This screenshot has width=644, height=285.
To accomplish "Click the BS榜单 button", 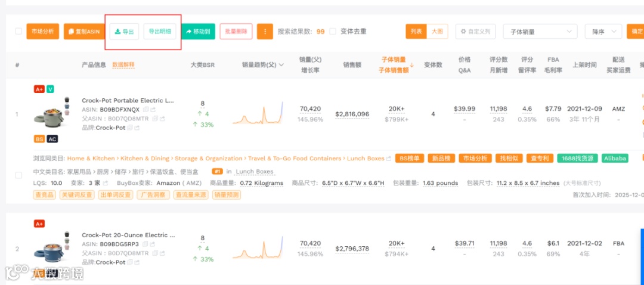I will (x=410, y=159).
